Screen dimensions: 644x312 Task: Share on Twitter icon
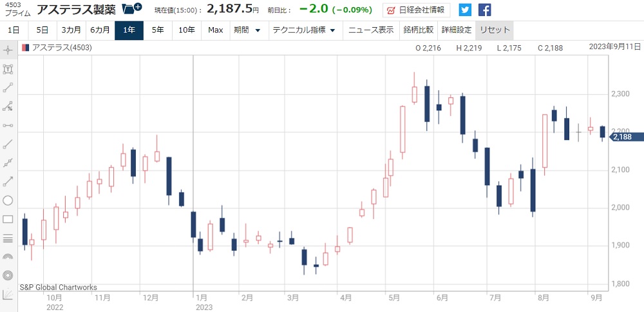(465, 10)
